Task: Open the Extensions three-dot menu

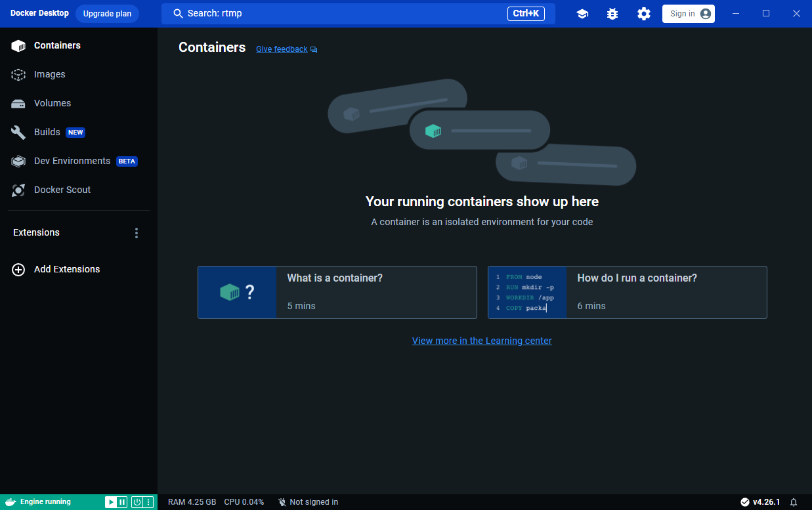Action: (137, 233)
